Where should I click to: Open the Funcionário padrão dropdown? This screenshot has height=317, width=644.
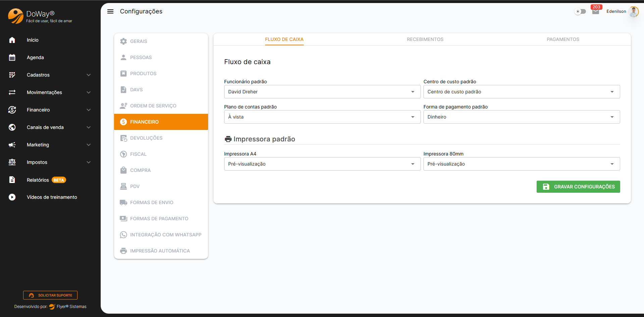[x=322, y=92]
